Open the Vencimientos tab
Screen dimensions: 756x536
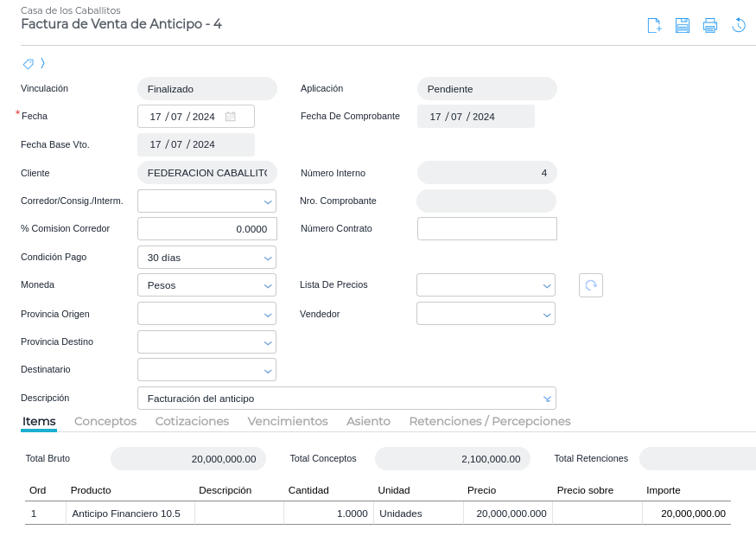[288, 421]
